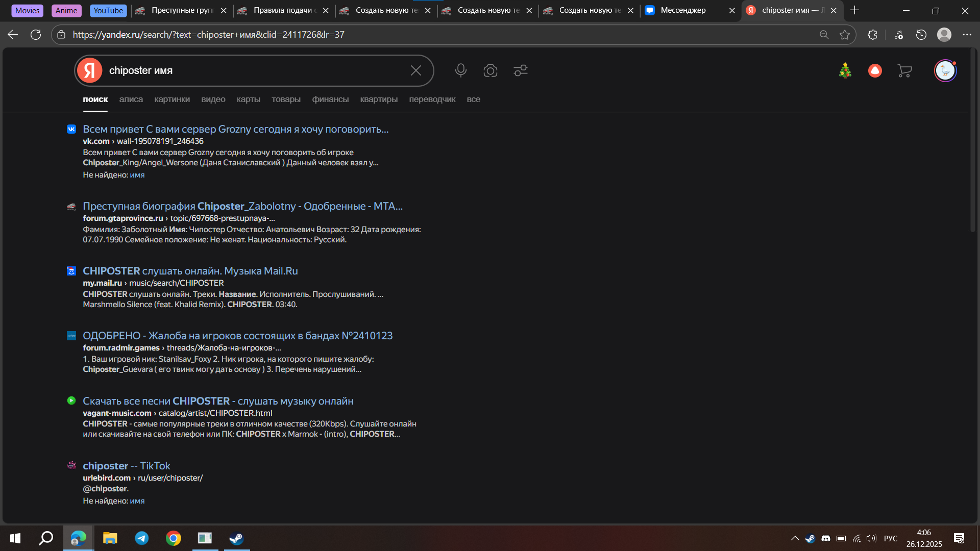Open chiposter TikTok result link
980x551 pixels.
[x=126, y=466]
